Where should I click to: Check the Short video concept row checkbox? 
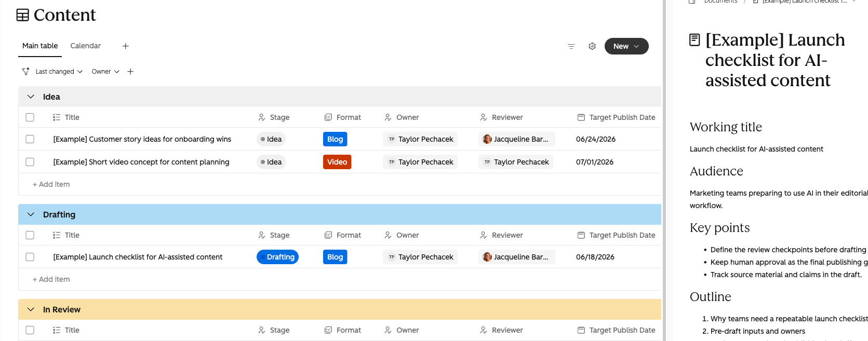tap(30, 162)
